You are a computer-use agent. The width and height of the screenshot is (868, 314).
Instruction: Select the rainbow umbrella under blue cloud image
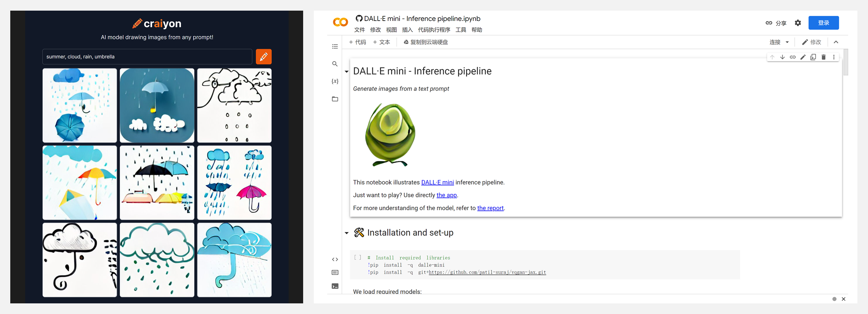coord(80,183)
